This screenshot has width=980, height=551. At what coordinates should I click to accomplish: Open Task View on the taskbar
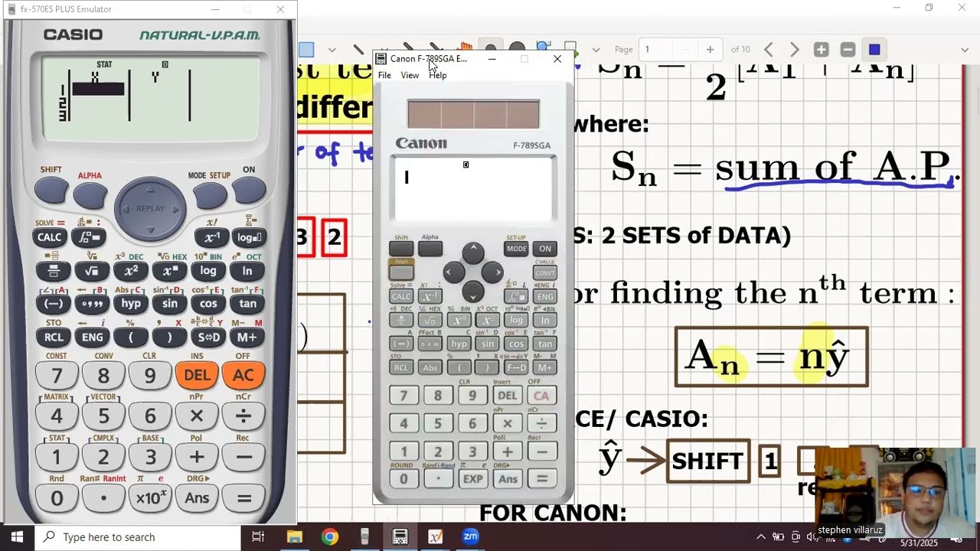tap(258, 537)
